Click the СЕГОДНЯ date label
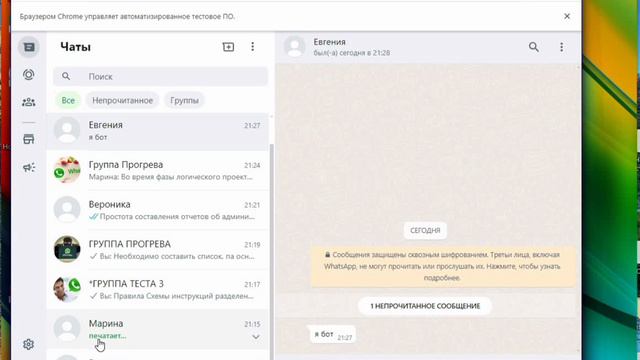 pos(425,231)
